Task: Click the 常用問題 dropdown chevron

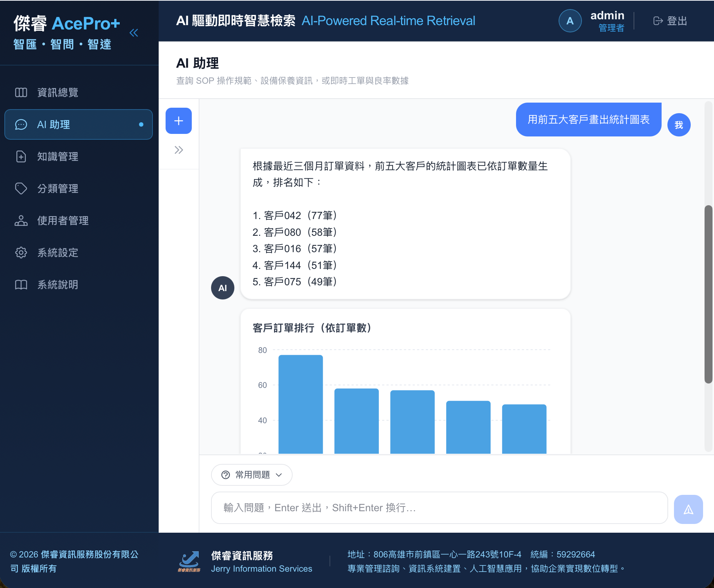Action: click(x=279, y=475)
